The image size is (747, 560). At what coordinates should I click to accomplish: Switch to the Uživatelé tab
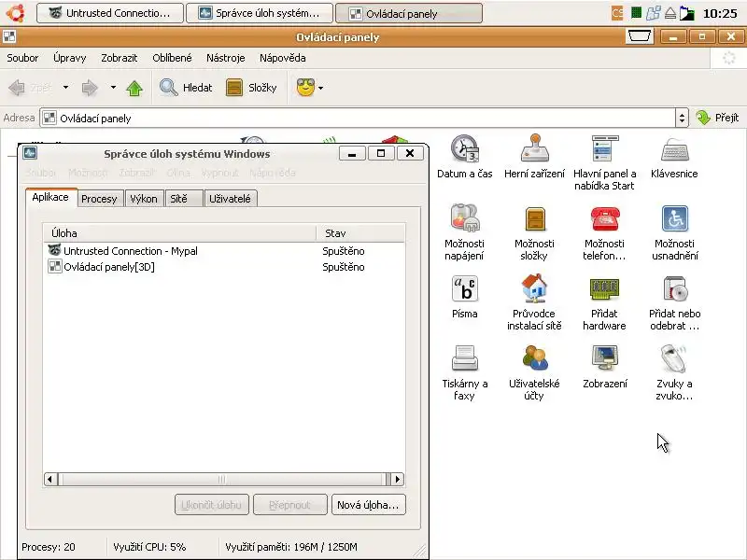[230, 199]
